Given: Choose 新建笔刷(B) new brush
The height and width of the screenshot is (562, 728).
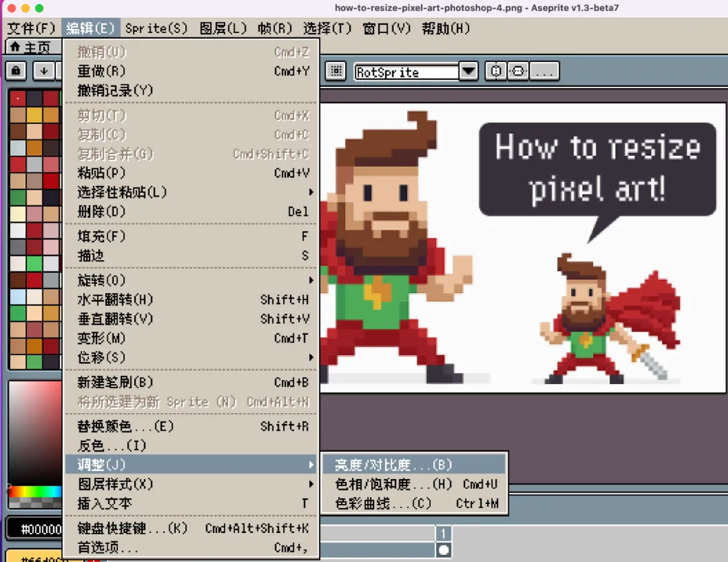Looking at the screenshot, I should [191, 382].
